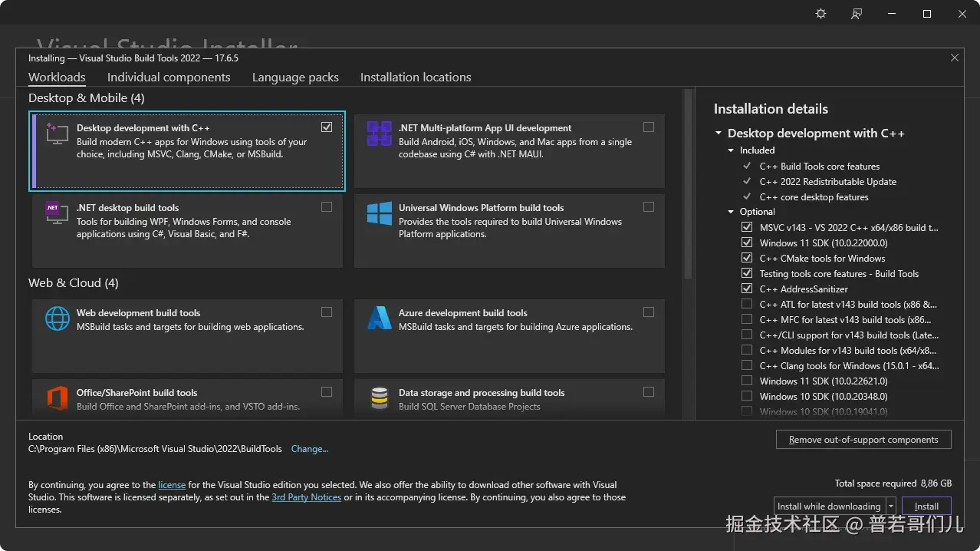Collapse Desktop development with C++ details
Viewport: 980px width, 551px height.
coord(719,134)
